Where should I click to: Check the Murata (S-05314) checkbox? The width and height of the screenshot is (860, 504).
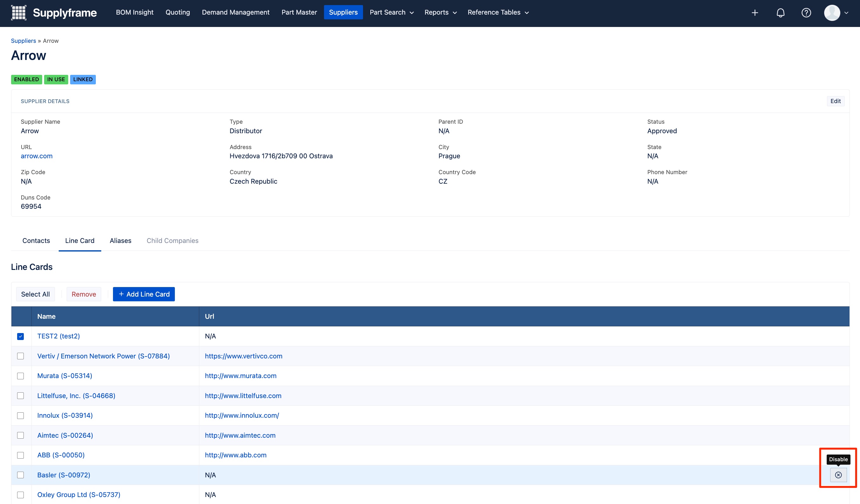(x=21, y=376)
